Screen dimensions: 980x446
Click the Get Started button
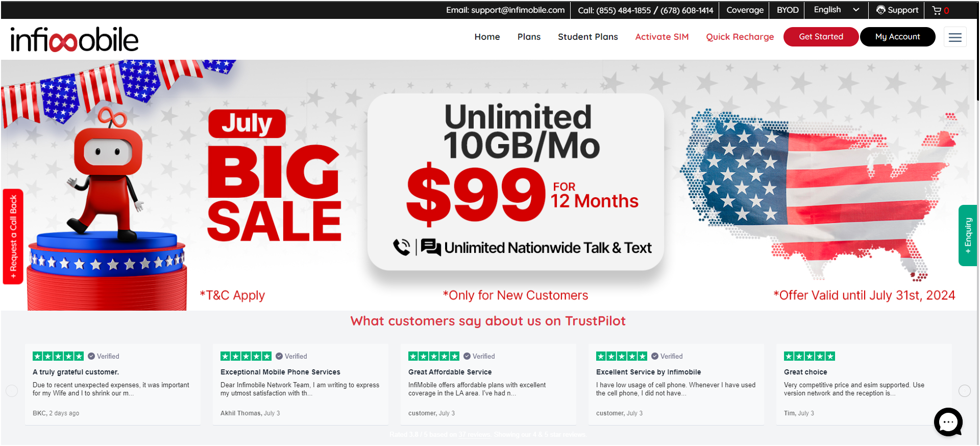pos(821,37)
